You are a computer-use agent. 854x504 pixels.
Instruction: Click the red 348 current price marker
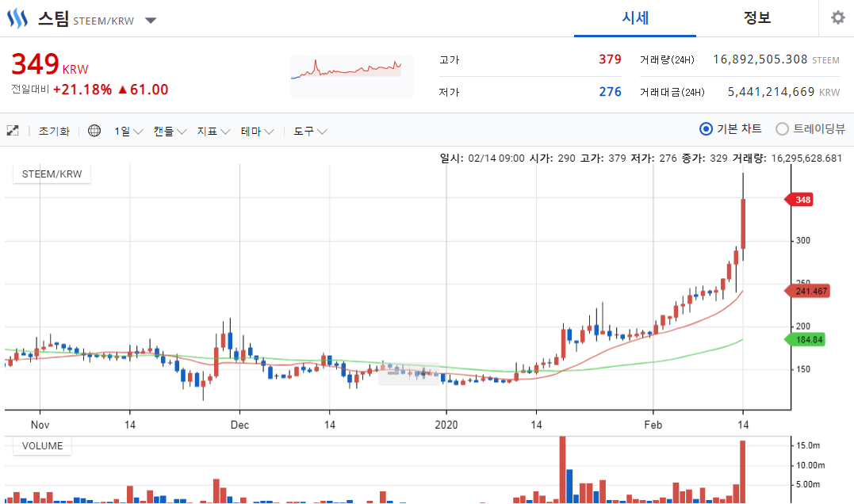pos(798,200)
